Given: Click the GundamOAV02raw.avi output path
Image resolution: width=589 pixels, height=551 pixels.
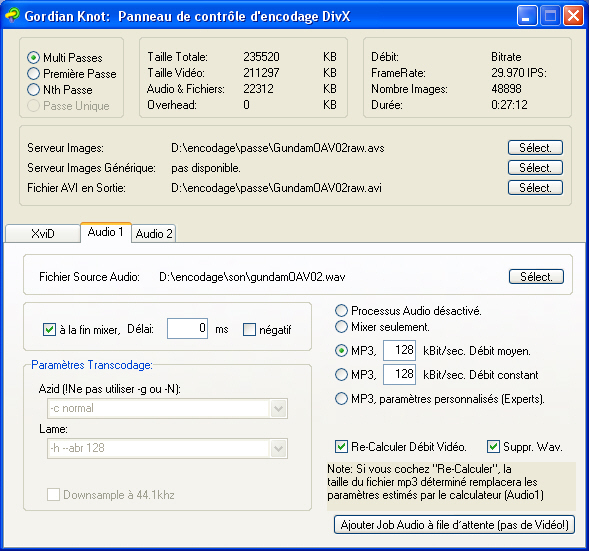Looking at the screenshot, I should tap(276, 188).
